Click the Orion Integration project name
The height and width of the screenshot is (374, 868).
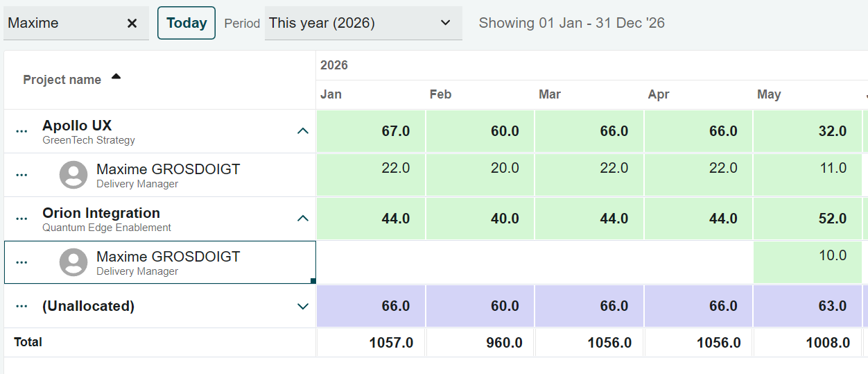tap(101, 213)
